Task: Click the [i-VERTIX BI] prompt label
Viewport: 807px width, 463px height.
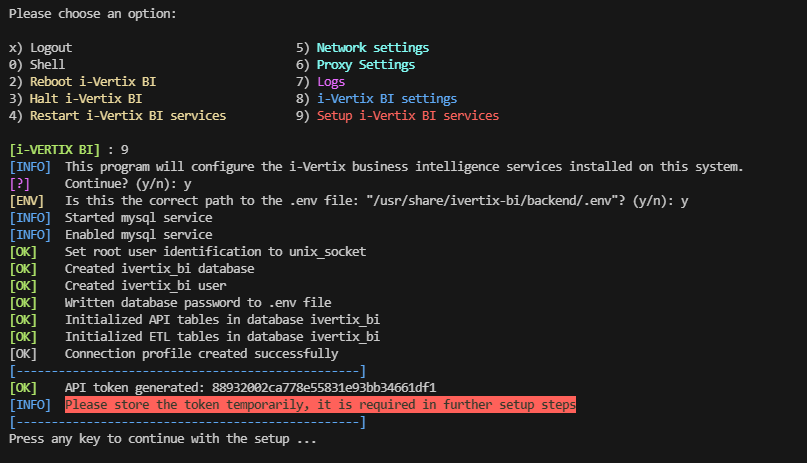Action: (55, 150)
